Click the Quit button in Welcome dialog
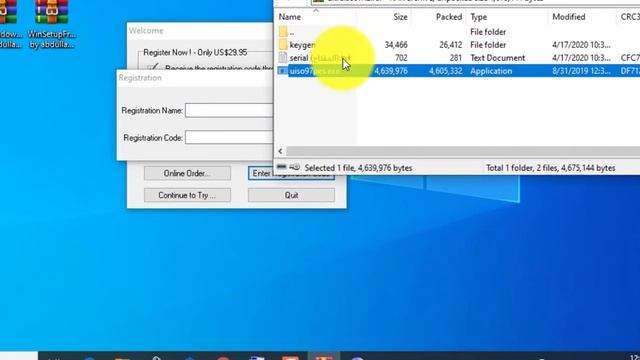The width and height of the screenshot is (640, 360). [x=291, y=195]
